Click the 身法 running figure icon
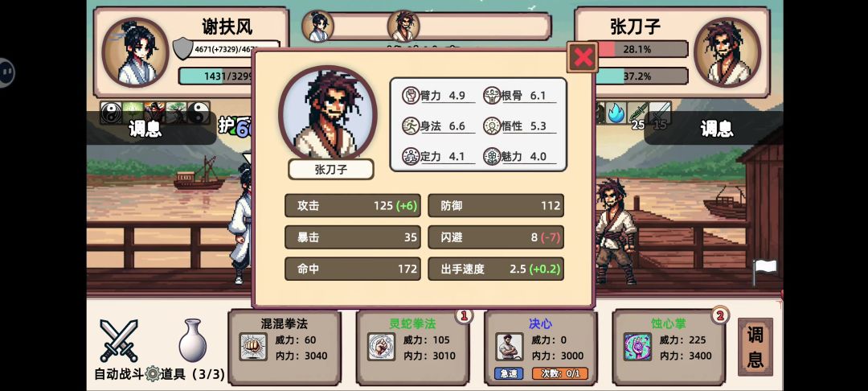This screenshot has height=391, width=868. [x=410, y=126]
